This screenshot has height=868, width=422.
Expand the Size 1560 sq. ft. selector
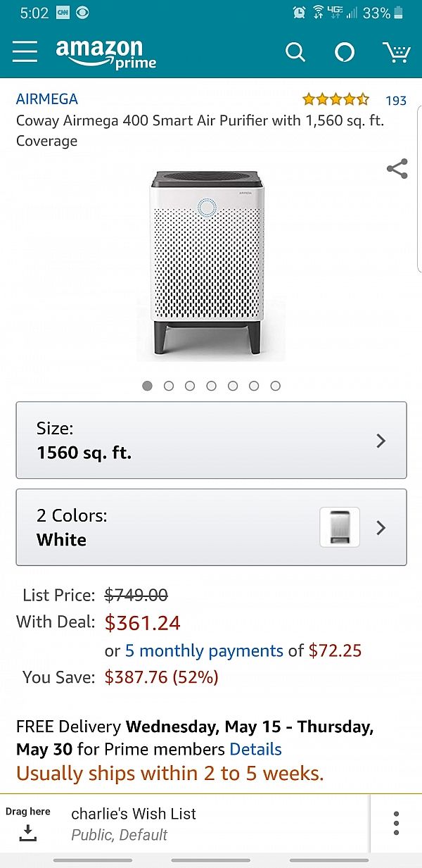(211, 441)
